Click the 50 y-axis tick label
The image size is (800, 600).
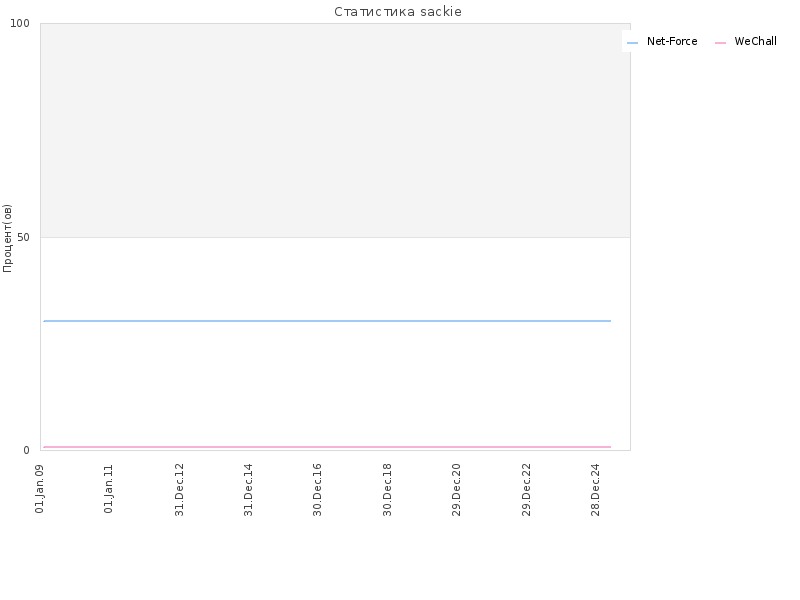coord(23,237)
